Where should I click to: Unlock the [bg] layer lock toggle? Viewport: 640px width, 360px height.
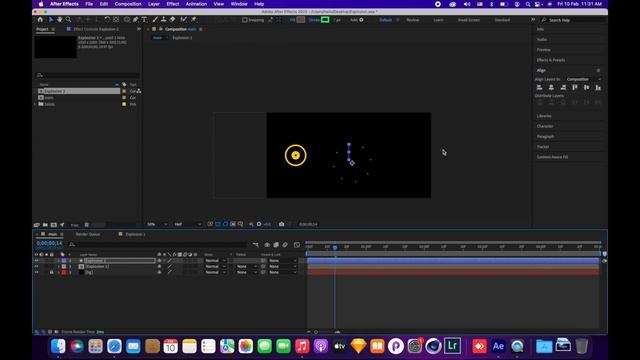[x=51, y=272]
